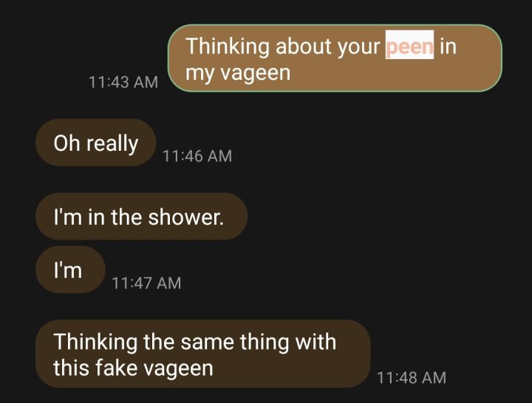Click the 11:46 AM timestamp
The width and height of the screenshot is (532, 403).
pos(197,156)
